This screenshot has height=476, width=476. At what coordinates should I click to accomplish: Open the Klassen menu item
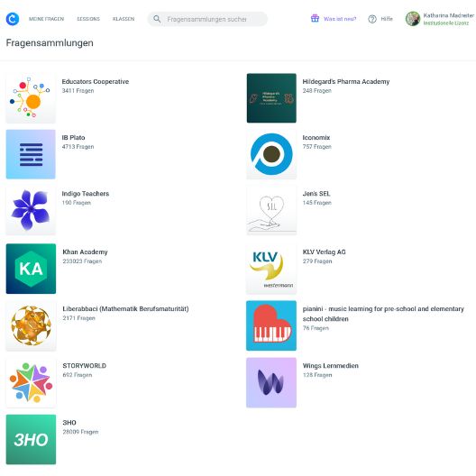(124, 19)
